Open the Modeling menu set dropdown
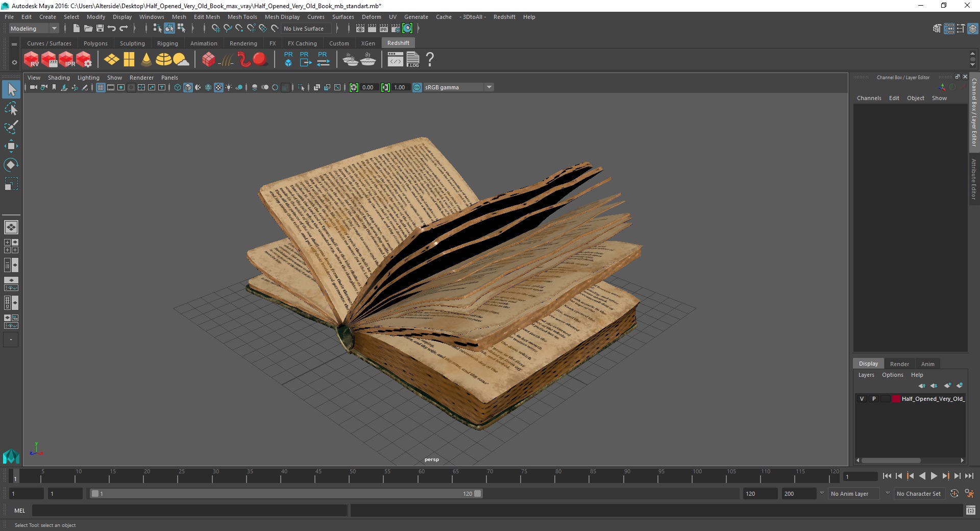 click(34, 29)
